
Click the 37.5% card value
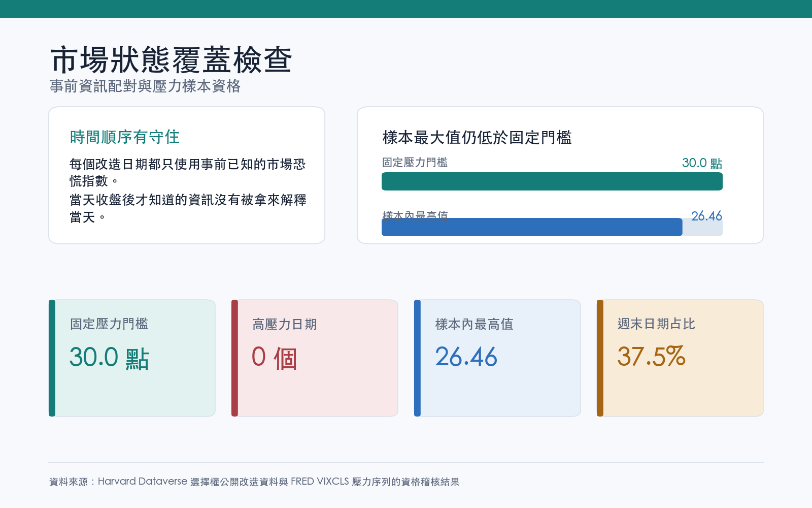[x=652, y=357]
